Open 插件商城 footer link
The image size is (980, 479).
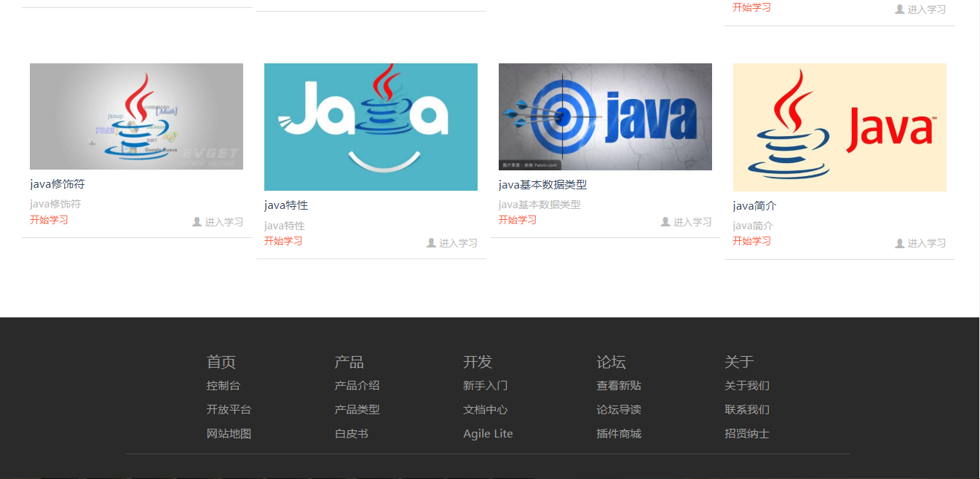click(x=620, y=434)
